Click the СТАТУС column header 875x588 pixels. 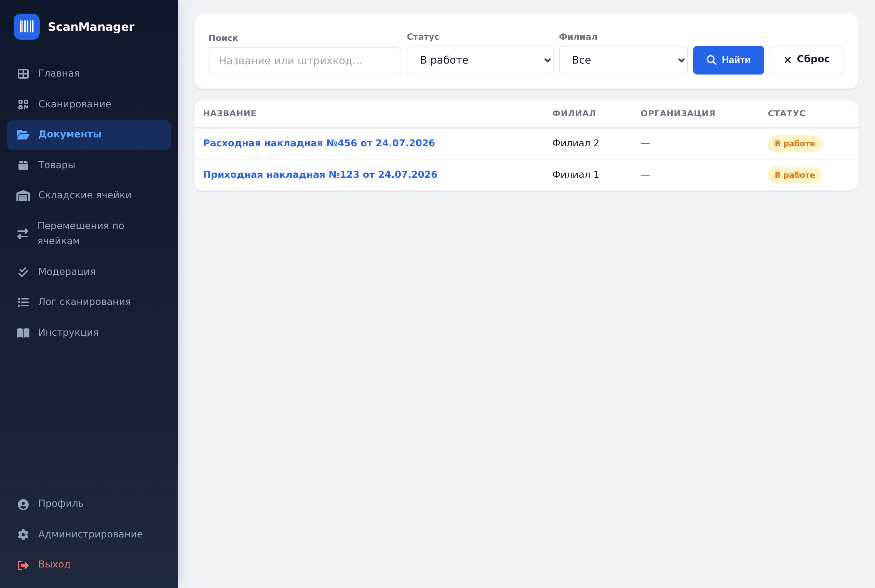[786, 113]
